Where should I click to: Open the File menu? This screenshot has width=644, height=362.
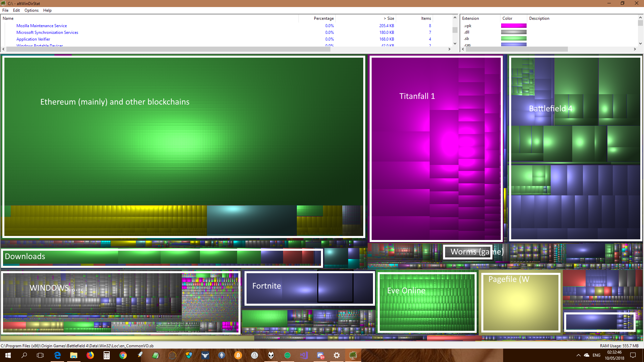point(5,10)
